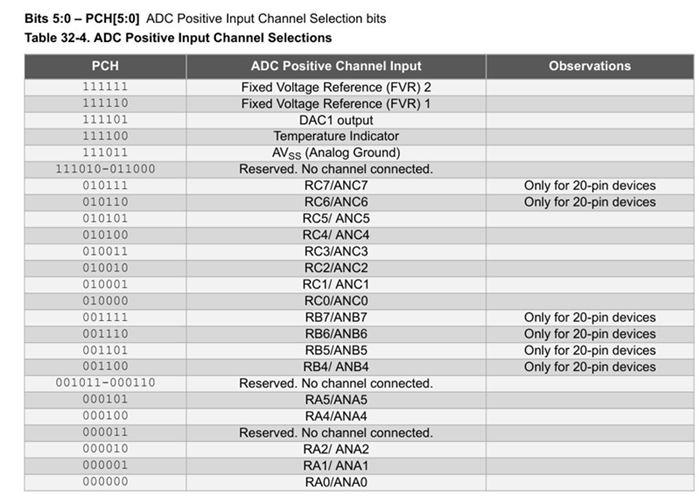Screen dimensions: 700x496
Task: Select the AVSS (Analog Ground) cell
Action: tap(336, 153)
